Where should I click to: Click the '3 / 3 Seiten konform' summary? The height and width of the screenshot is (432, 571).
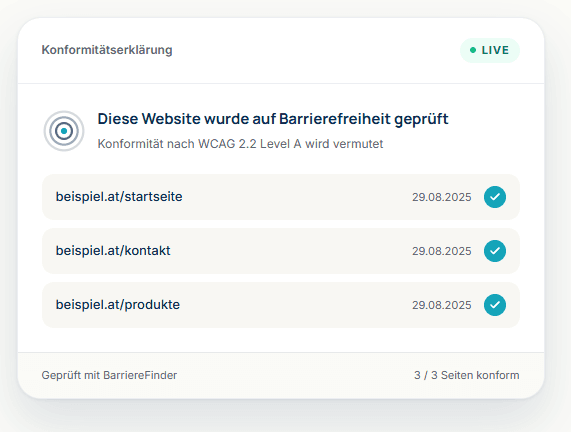466,375
